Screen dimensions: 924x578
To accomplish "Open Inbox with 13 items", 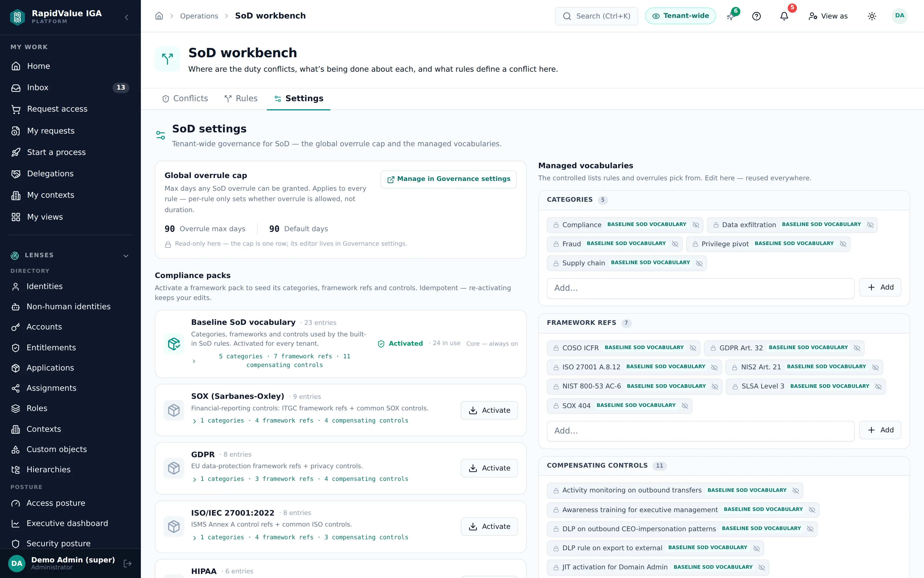I will (x=70, y=88).
